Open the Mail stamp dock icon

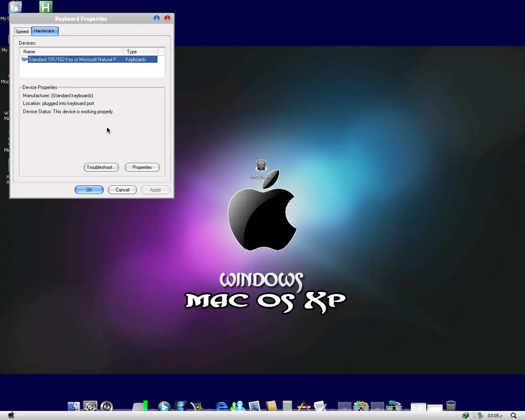coord(254,406)
